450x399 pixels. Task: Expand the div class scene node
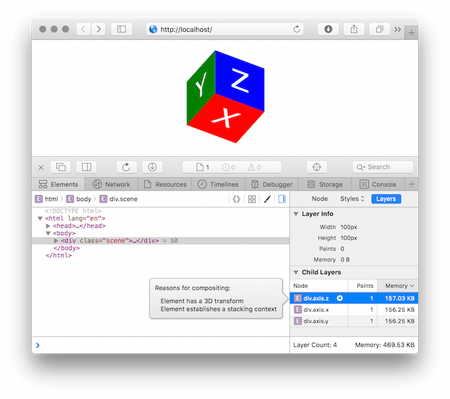[56, 240]
